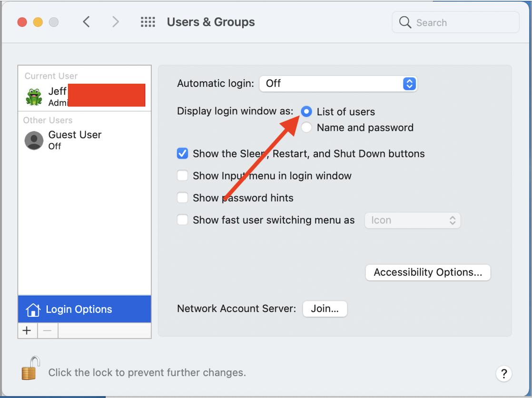
Task: Click Jeff's frog avatar picture
Action: [34, 97]
